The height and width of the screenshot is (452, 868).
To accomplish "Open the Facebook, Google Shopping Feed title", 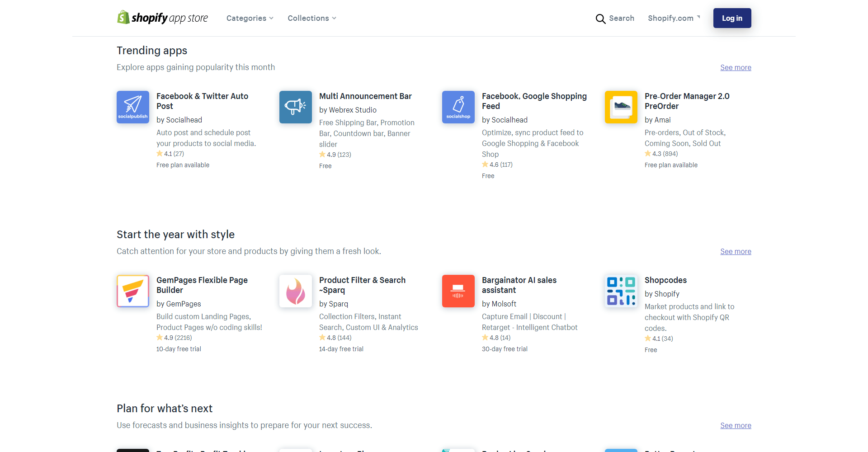I will [x=534, y=101].
